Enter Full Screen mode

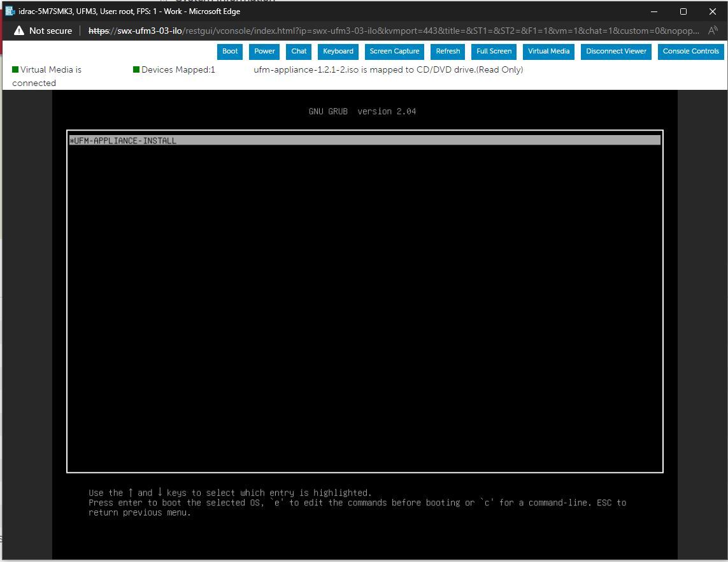(494, 52)
